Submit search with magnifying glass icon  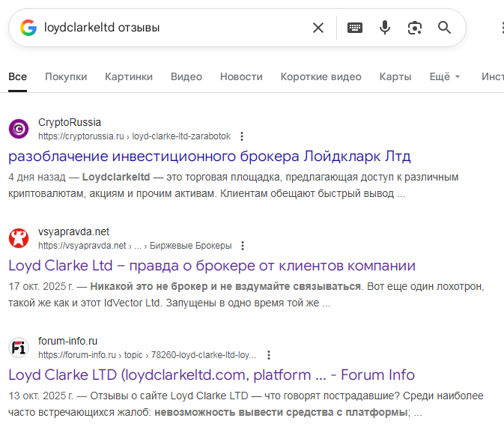coord(445,28)
